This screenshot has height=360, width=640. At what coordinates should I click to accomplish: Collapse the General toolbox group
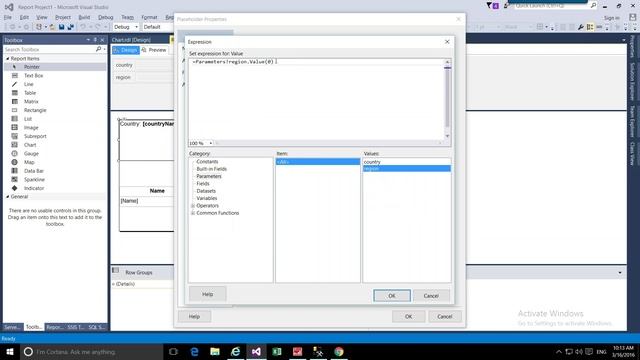point(7,197)
